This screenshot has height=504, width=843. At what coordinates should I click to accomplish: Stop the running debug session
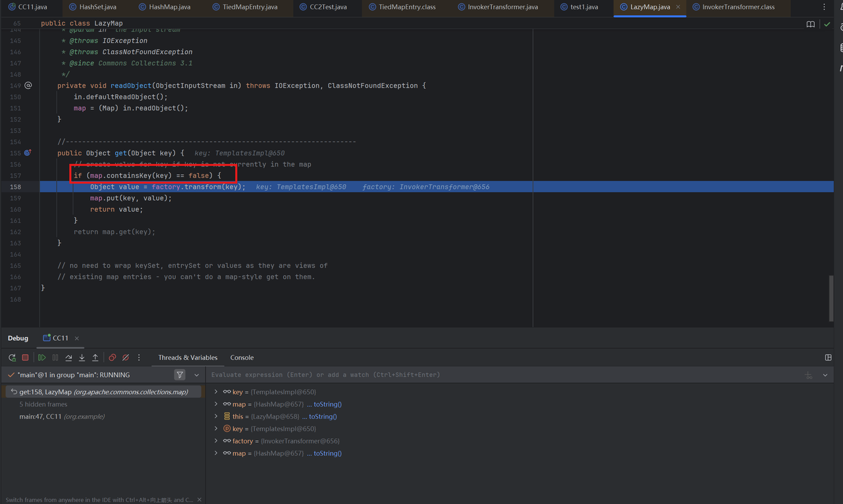point(25,358)
